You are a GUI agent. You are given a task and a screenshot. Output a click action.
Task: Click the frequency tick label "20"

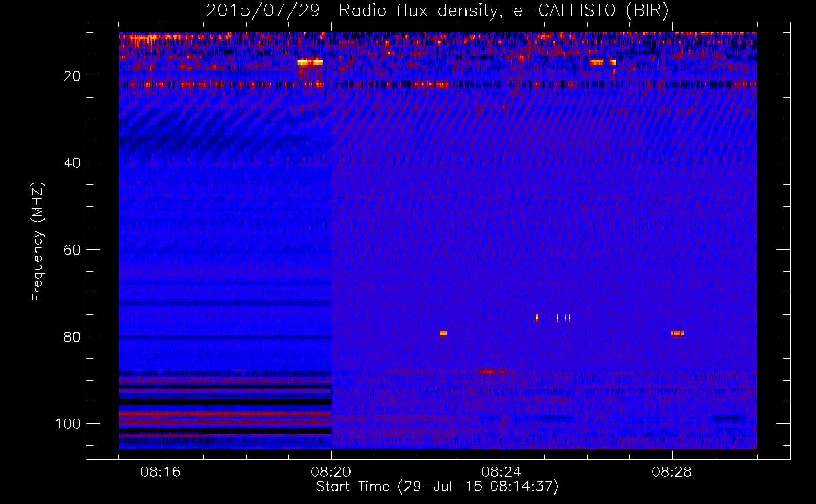tap(72, 76)
